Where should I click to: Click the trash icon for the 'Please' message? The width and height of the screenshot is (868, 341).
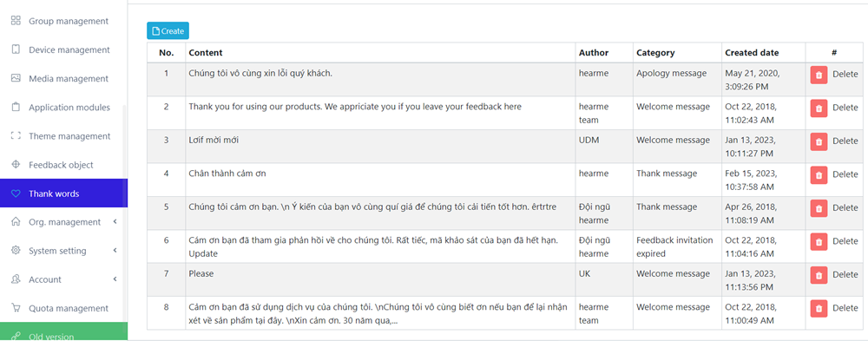(x=819, y=274)
